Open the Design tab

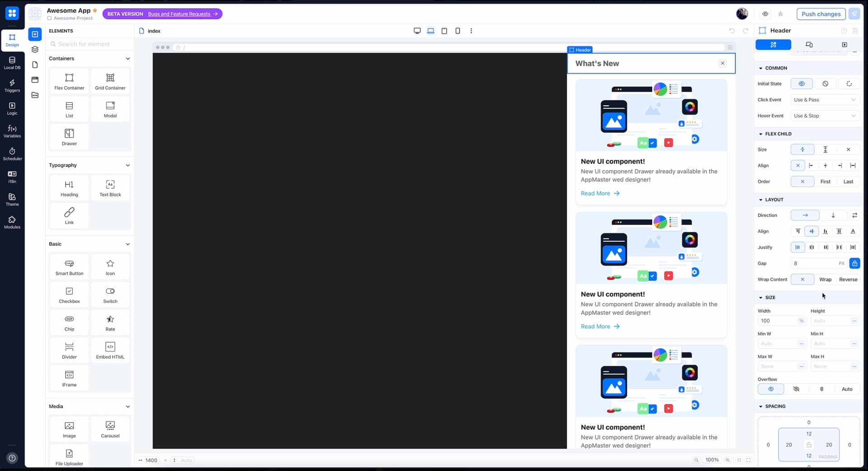[x=12, y=40]
